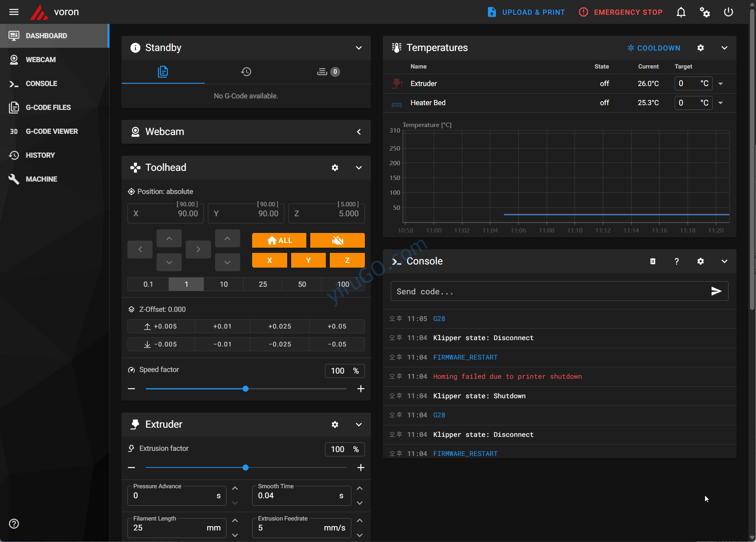
Task: Click the Speed factor slider handle
Action: click(246, 389)
